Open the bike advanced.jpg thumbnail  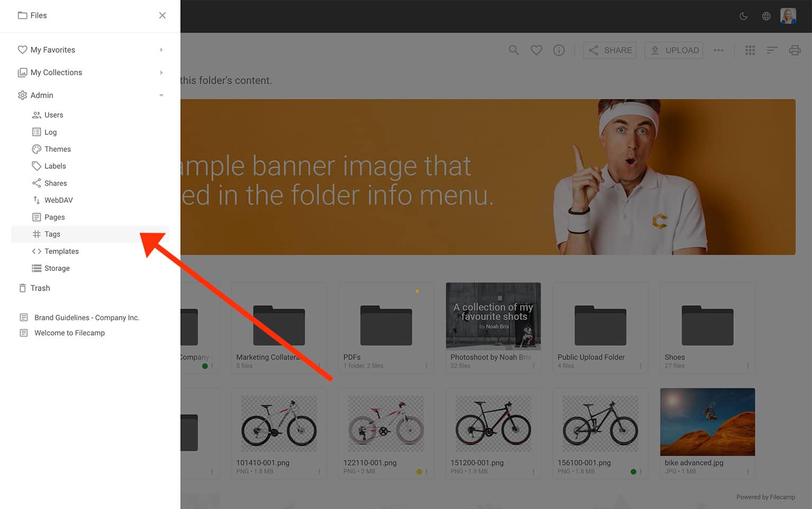point(707,422)
